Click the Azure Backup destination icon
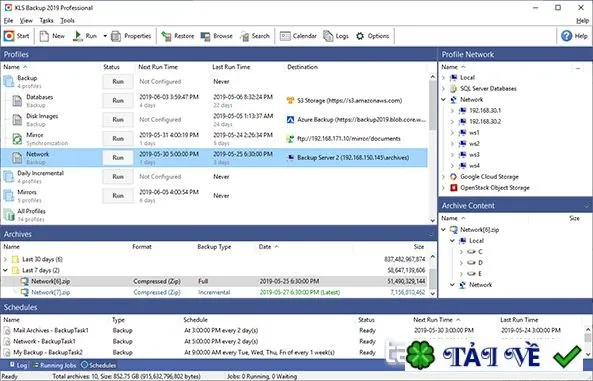 pos(290,120)
